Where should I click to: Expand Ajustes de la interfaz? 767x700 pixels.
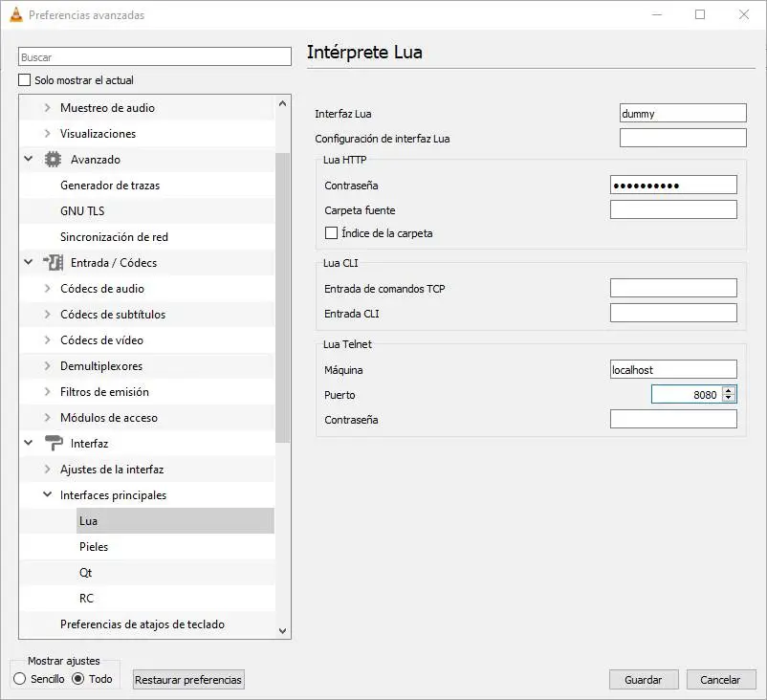coord(47,470)
